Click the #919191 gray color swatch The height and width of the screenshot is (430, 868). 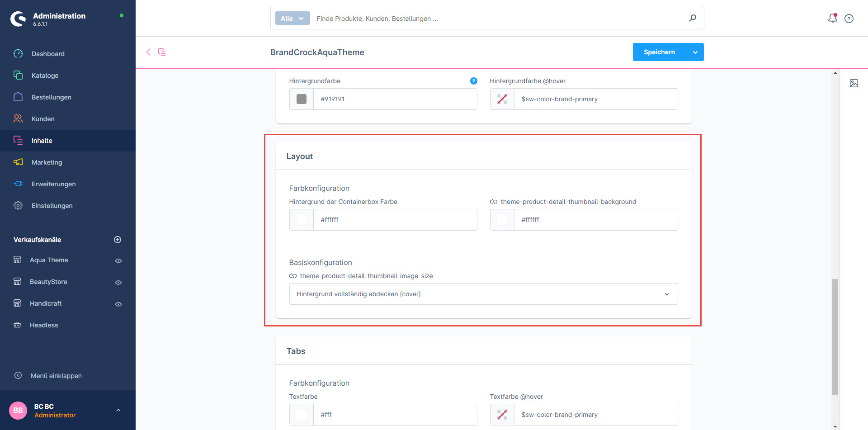tap(302, 99)
